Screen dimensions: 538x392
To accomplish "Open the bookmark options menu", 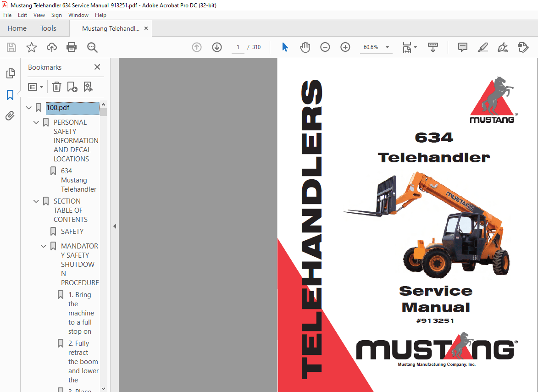I will click(x=35, y=87).
